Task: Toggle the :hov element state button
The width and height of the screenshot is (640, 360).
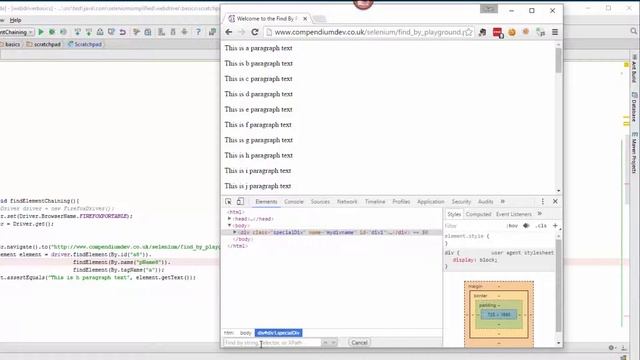Action: coord(512,226)
